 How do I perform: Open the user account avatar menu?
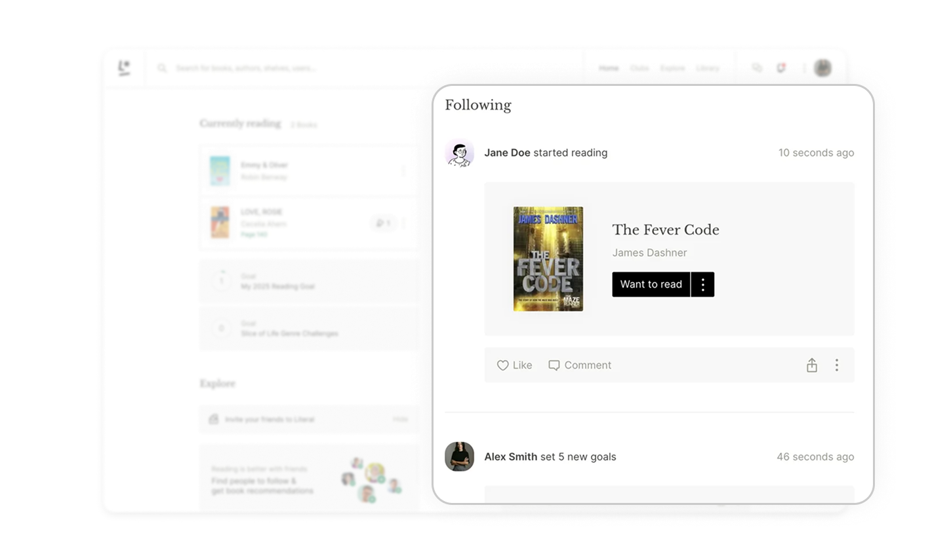[822, 68]
